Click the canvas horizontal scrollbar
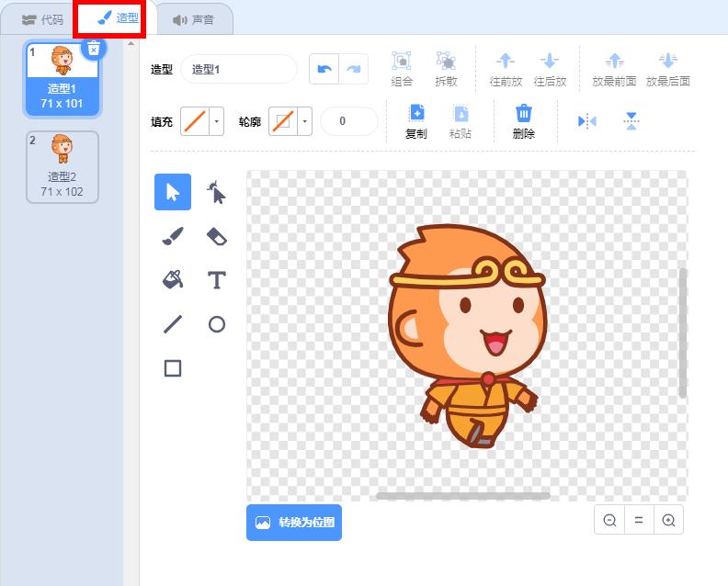 [463, 496]
